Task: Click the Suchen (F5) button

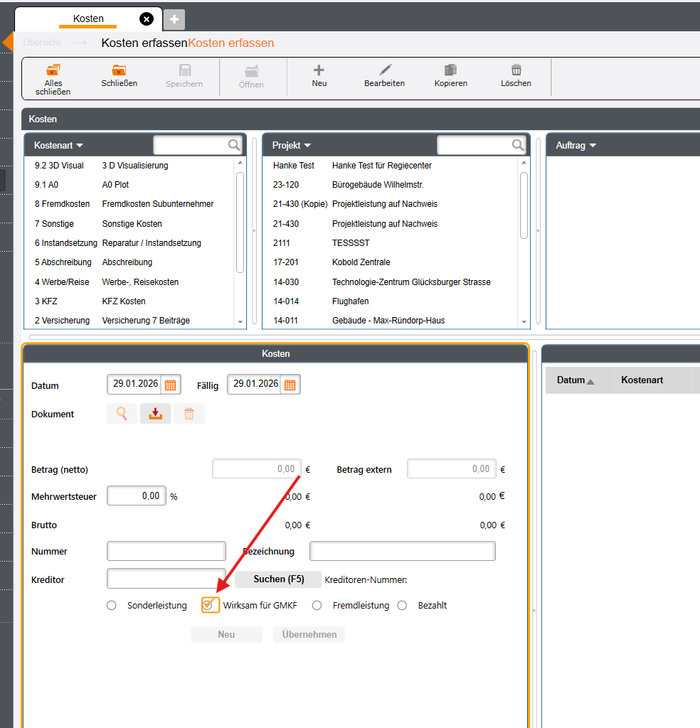Action: click(278, 579)
